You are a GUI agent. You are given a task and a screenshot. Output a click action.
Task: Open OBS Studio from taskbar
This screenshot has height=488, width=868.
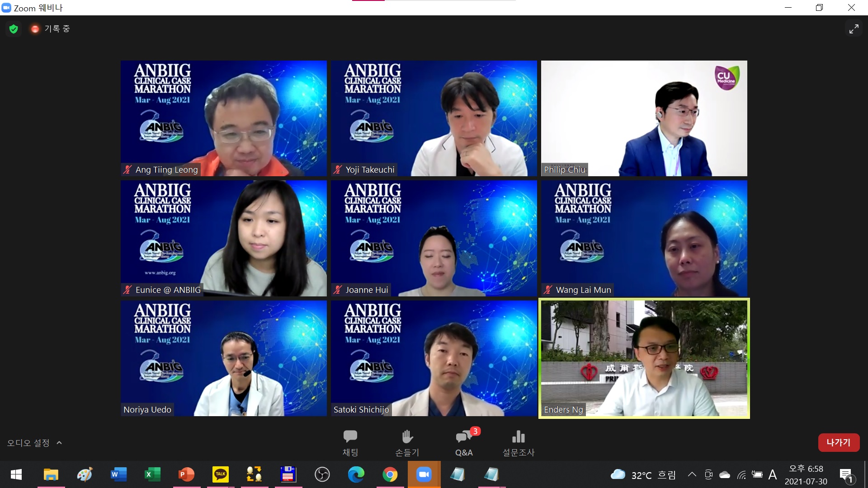click(322, 474)
